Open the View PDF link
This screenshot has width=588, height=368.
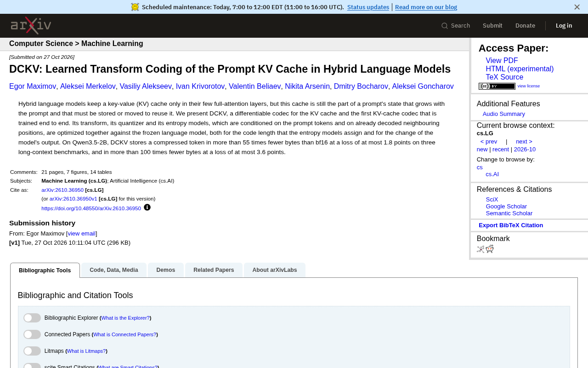coord(502,61)
